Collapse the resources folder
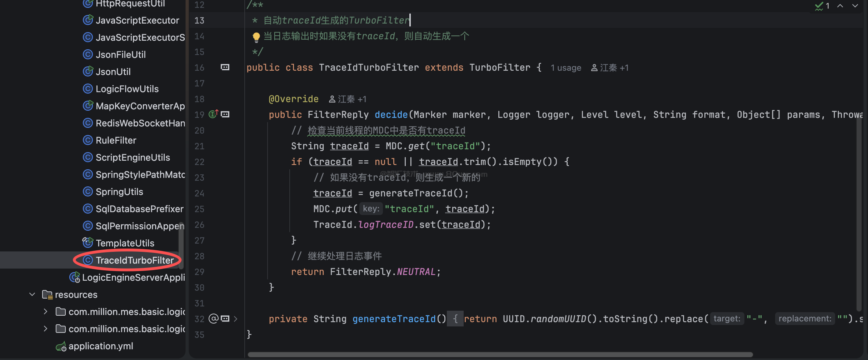Image resolution: width=868 pixels, height=360 pixels. (x=32, y=295)
